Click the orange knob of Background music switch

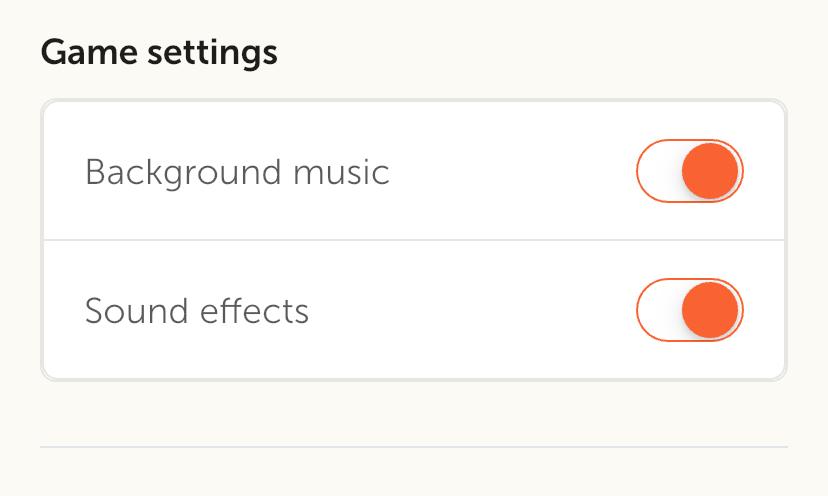pos(711,172)
